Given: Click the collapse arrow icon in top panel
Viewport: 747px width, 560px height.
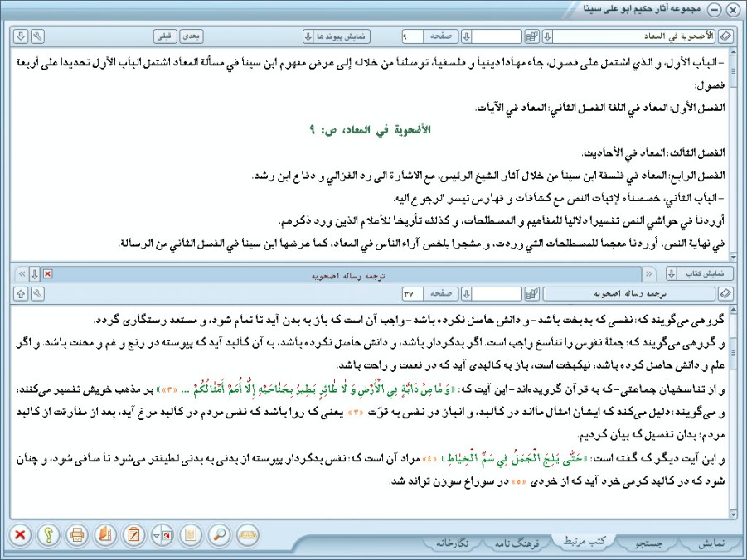Looking at the screenshot, I should [21, 36].
